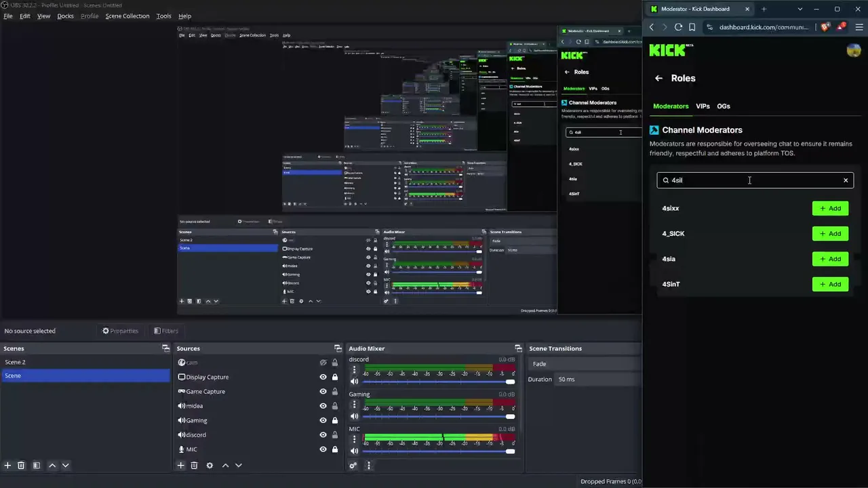Toggle lock on the cam source

pos(334,363)
